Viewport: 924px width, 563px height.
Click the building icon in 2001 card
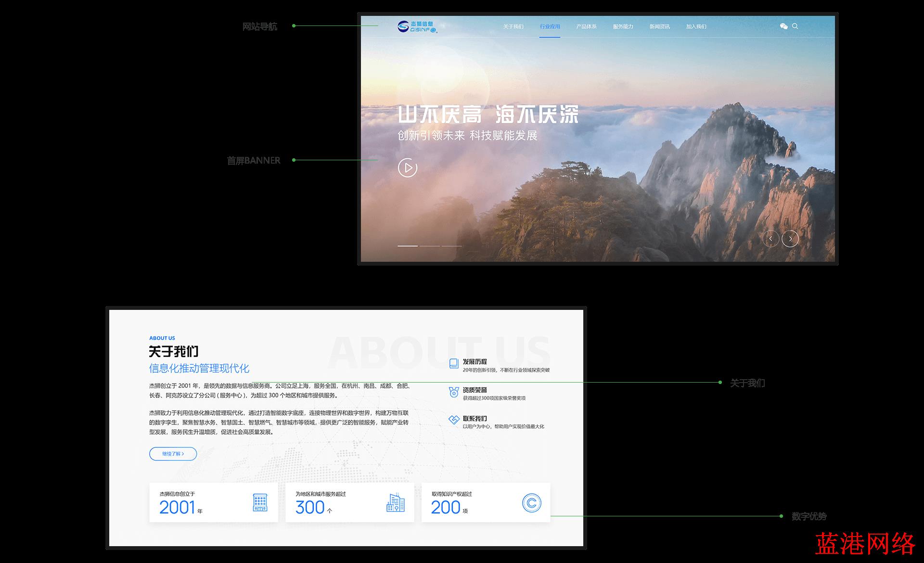click(x=260, y=502)
